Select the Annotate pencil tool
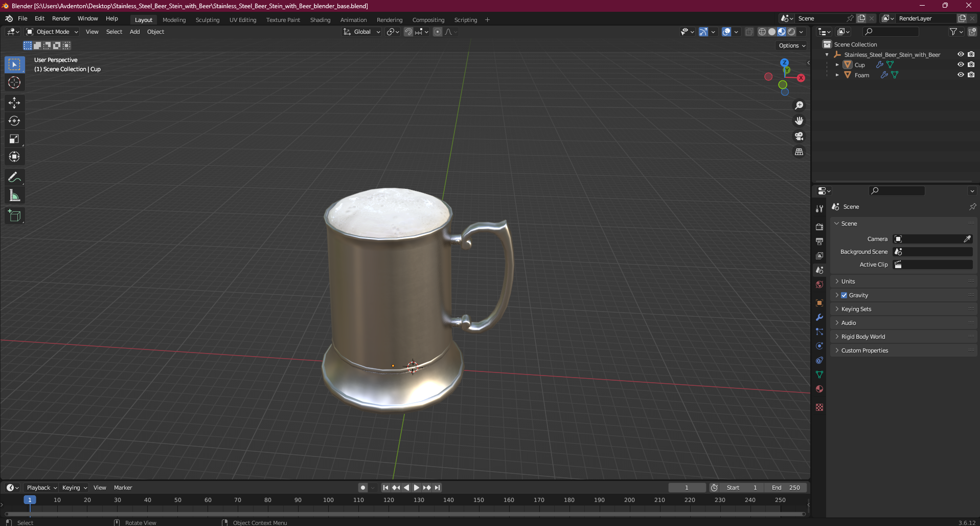Viewport: 980px width, 526px height. coord(14,178)
